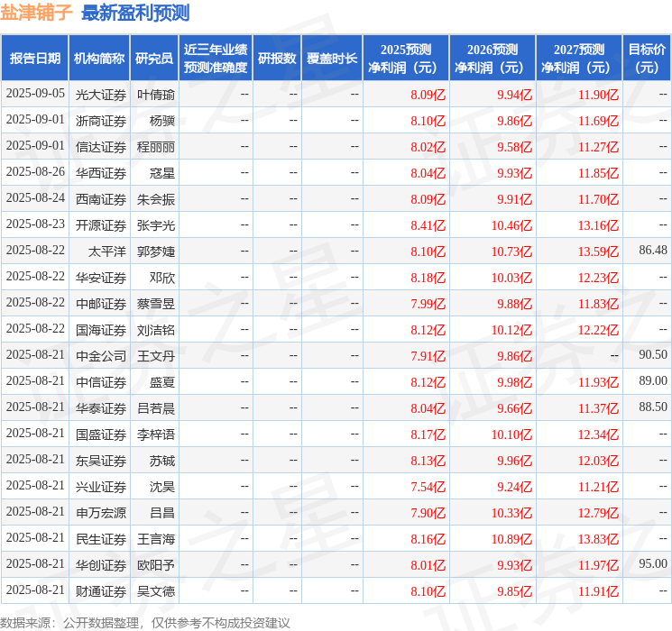Click the 目标价(元) column header
Screen dimensions: 672x631
coord(647,59)
